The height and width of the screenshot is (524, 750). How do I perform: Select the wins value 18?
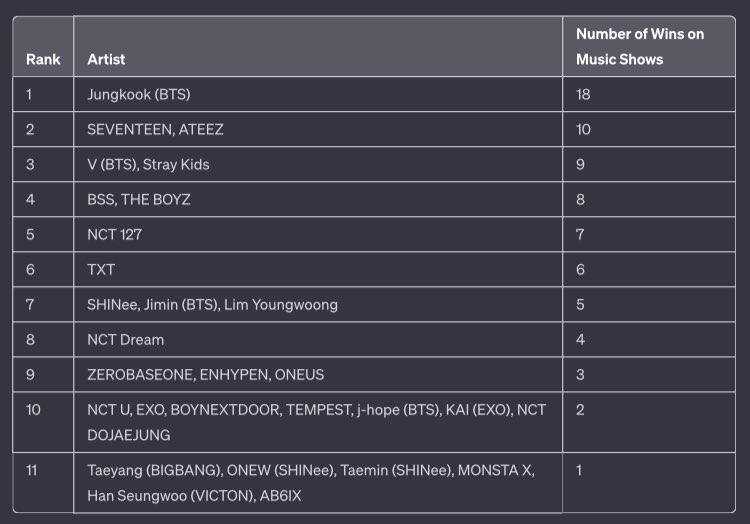click(x=585, y=94)
